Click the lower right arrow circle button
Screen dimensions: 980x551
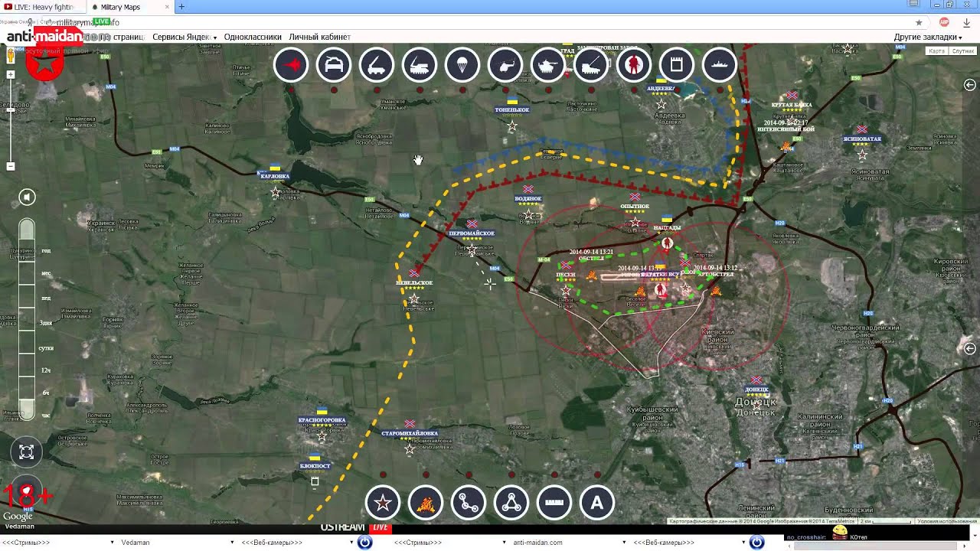coord(969,349)
